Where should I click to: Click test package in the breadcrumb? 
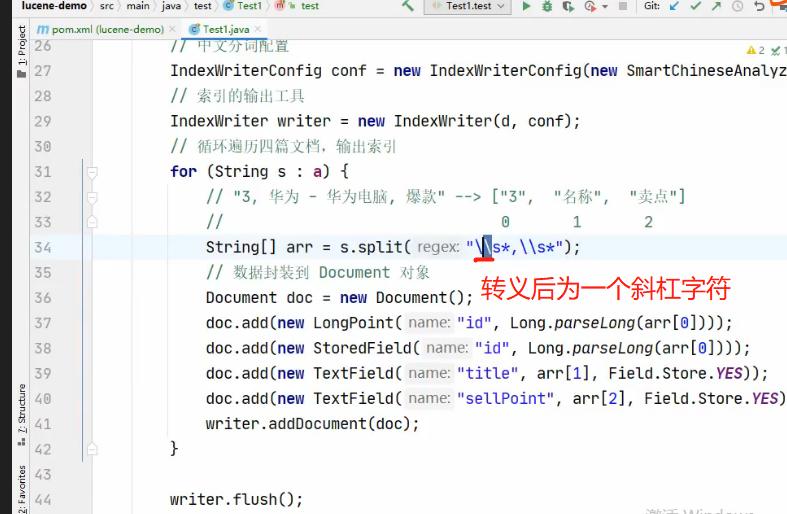(x=203, y=6)
